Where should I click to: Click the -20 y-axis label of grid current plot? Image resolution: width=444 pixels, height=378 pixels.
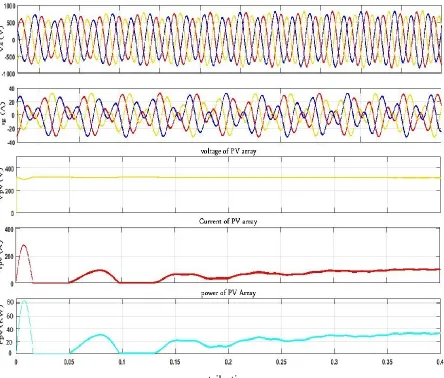pos(11,129)
